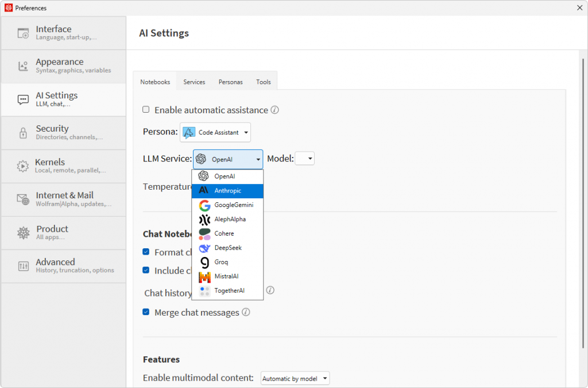Choose GoogleGemini in the service dropdown list
Viewport: 588px width, 388px height.
click(x=227, y=205)
